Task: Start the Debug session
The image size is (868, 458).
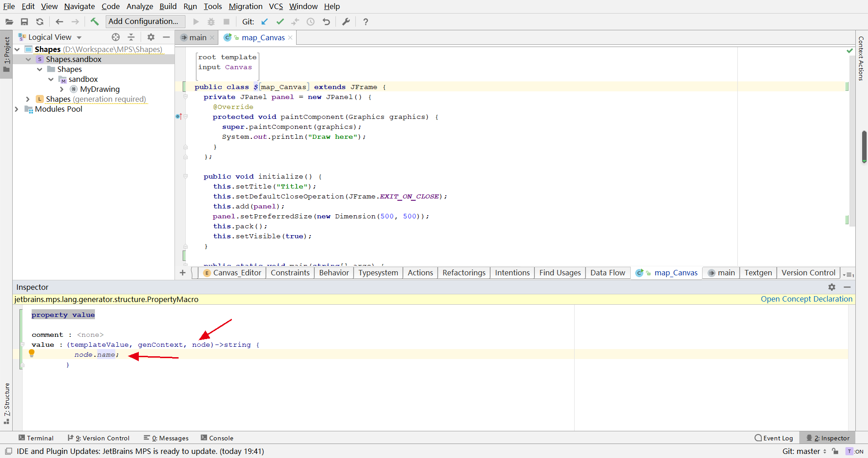Action: tap(211, 21)
